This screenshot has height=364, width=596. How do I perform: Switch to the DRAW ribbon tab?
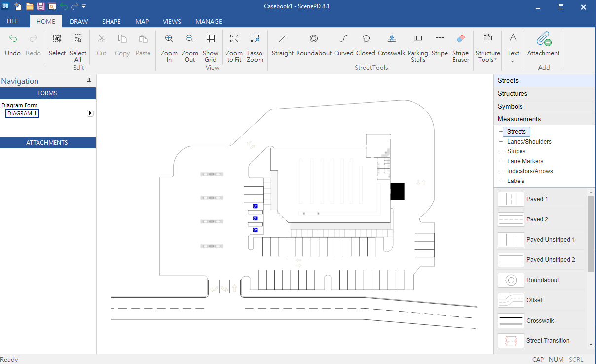[x=79, y=21]
